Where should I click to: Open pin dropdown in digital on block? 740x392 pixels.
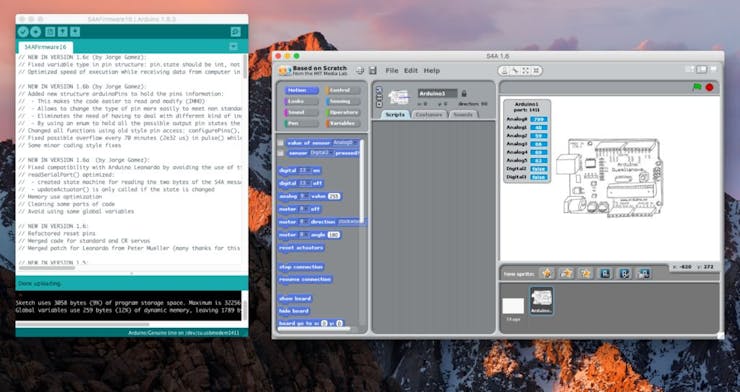click(304, 170)
